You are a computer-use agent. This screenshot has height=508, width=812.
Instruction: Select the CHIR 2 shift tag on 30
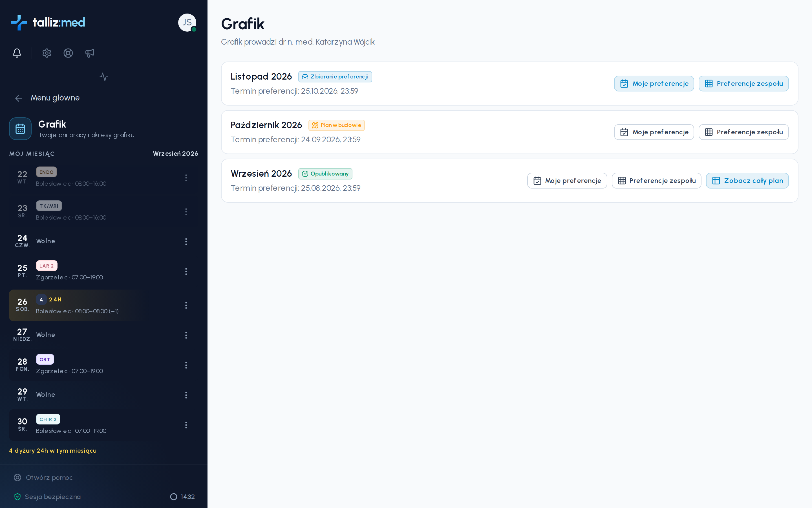(x=48, y=419)
